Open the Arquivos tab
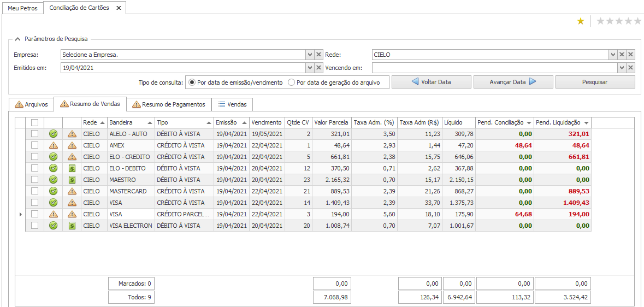Image resolution: width=644 pixels, height=307 pixels. (32, 104)
